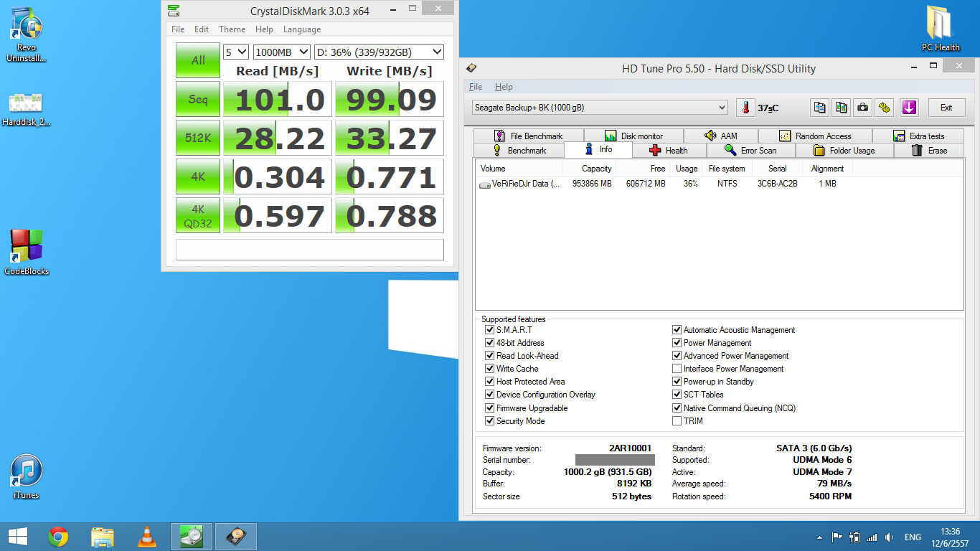
Task: Open the Seagate Backup+ BK drive dropdown
Action: (600, 108)
